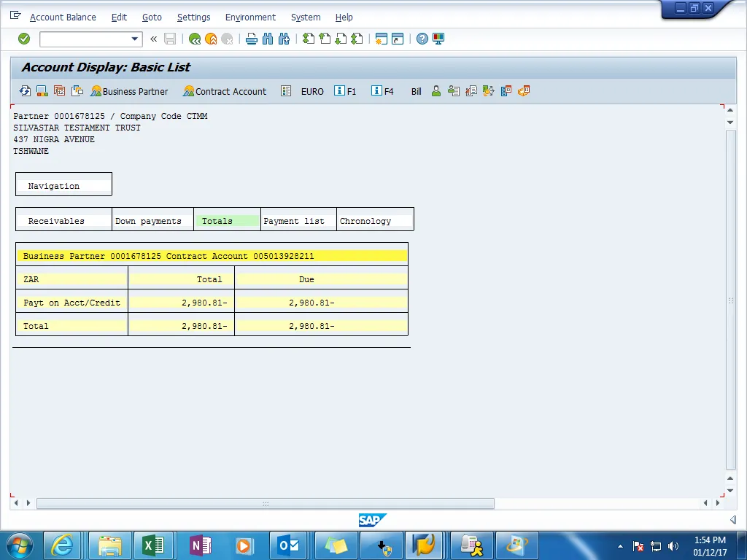The height and width of the screenshot is (560, 747).
Task: Click the Find Next binoculars-plus icon
Action: point(284,39)
